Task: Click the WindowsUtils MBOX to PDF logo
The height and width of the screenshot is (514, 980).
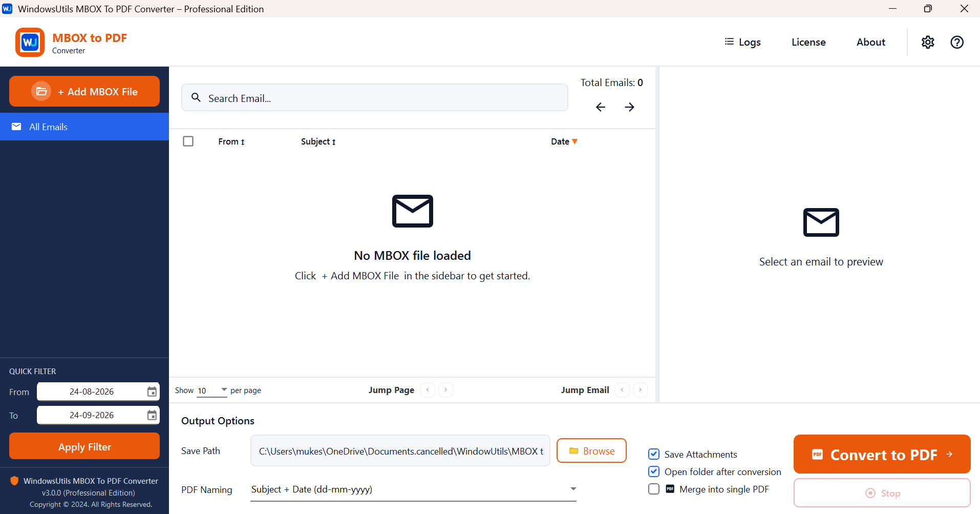Action: click(x=30, y=42)
